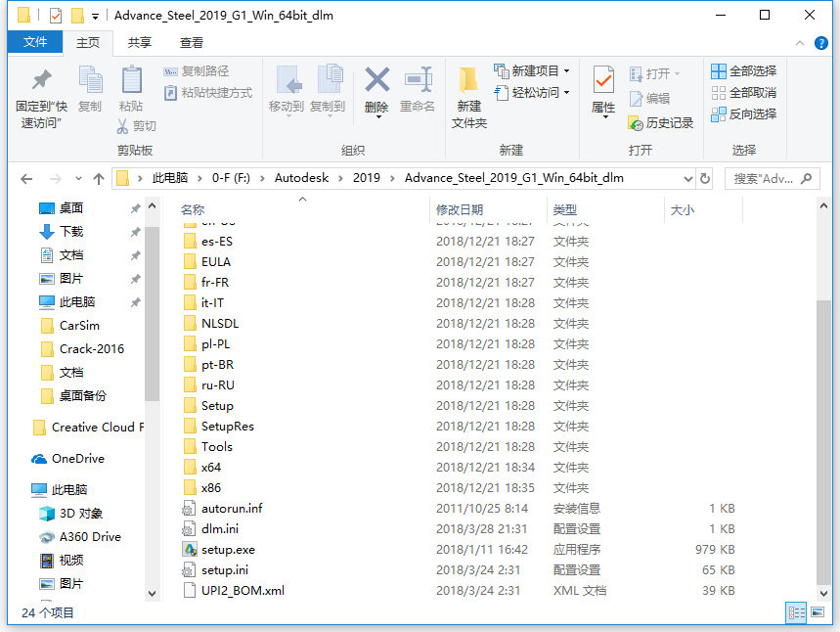Open the History record command

[660, 123]
